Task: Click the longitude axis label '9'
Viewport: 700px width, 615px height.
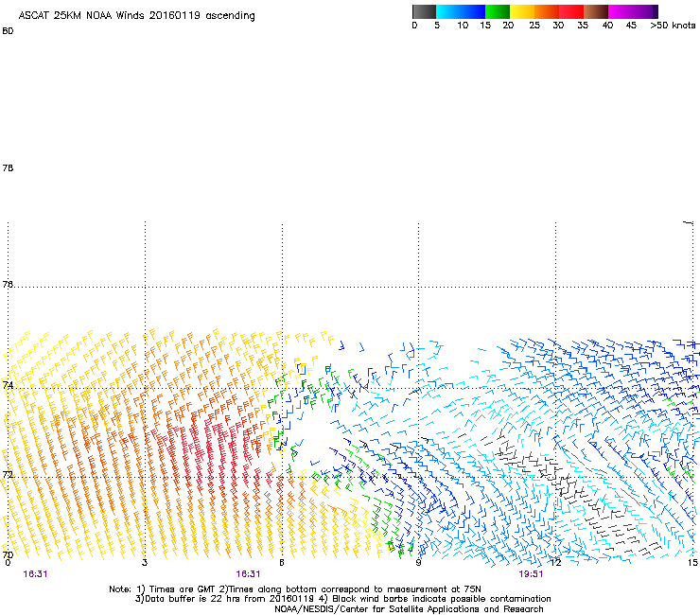Action: click(418, 562)
